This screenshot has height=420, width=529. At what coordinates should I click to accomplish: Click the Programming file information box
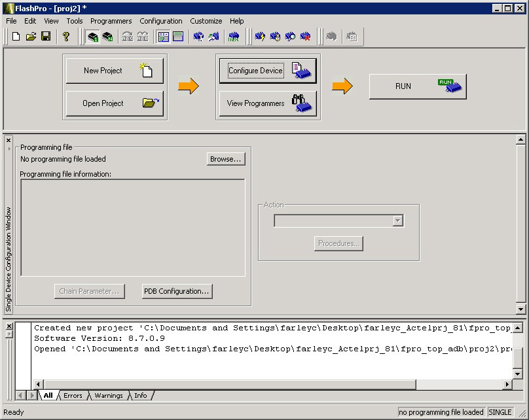(133, 228)
